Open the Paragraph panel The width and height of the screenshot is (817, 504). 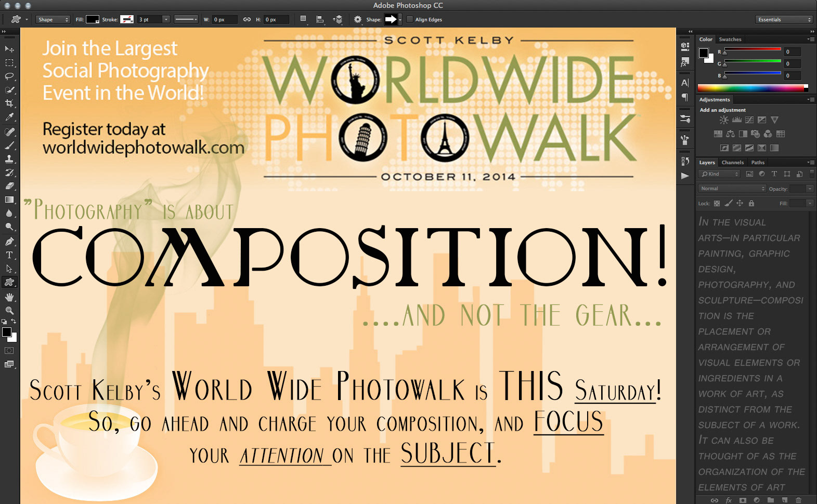685,97
